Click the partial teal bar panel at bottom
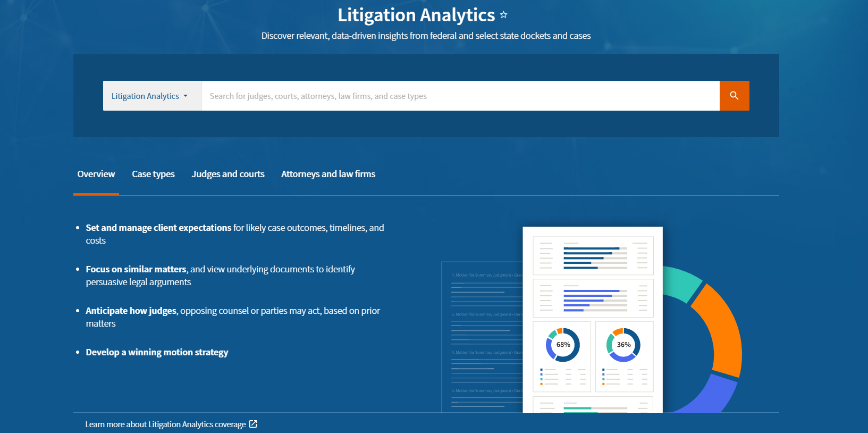 point(593,405)
